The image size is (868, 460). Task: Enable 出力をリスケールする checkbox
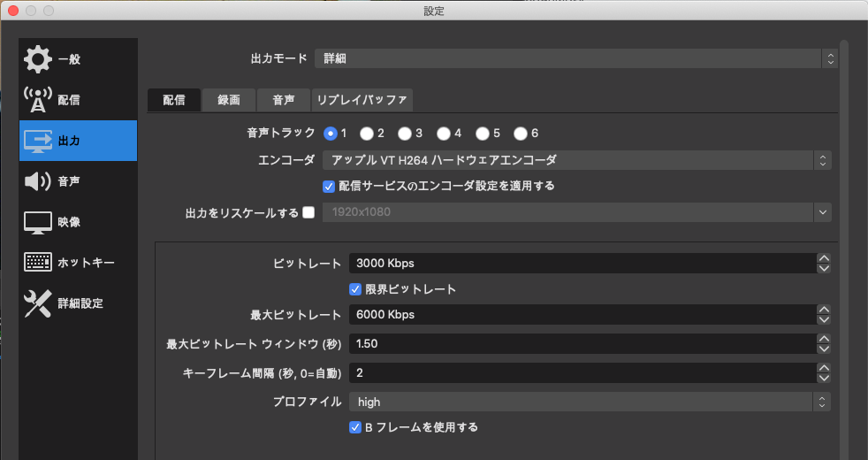pyautogui.click(x=308, y=212)
